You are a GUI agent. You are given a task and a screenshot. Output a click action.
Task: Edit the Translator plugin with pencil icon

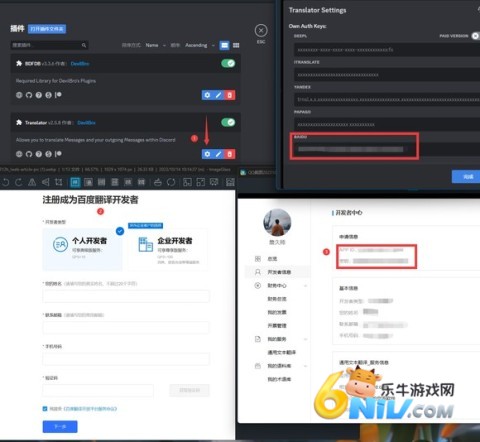218,154
